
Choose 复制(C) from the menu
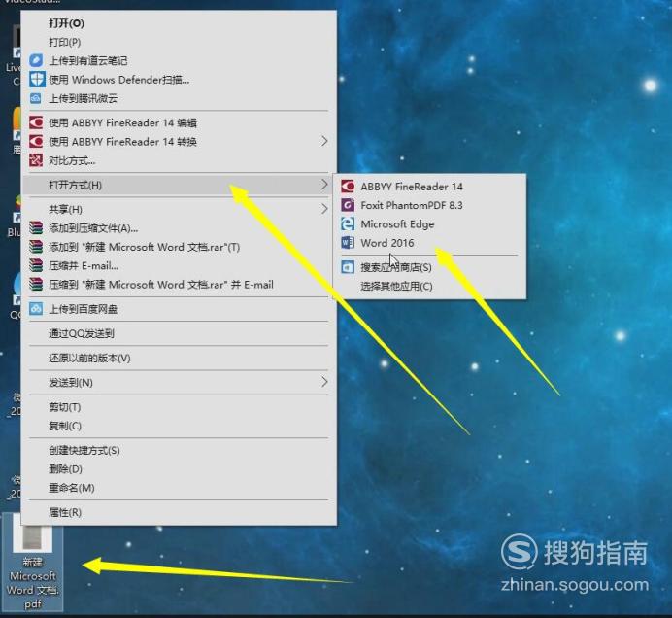[179, 426]
